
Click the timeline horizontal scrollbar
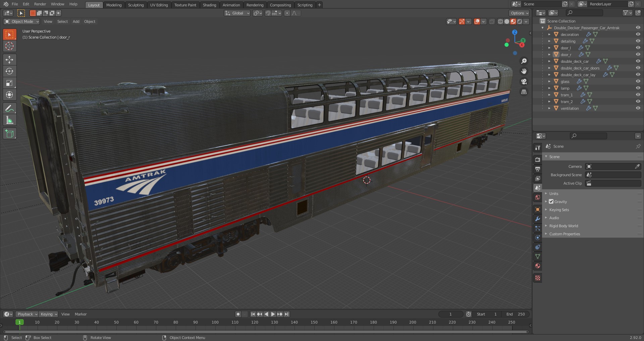[x=265, y=332]
